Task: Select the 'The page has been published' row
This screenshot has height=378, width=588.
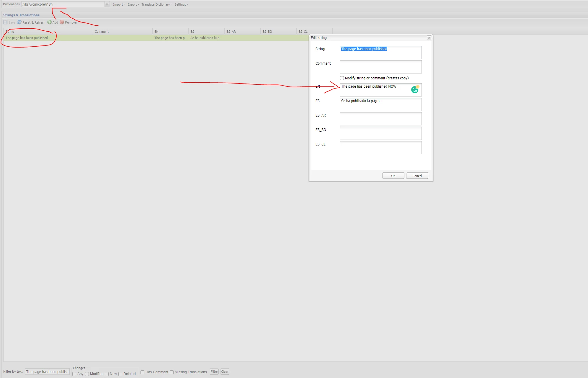Action: point(27,38)
